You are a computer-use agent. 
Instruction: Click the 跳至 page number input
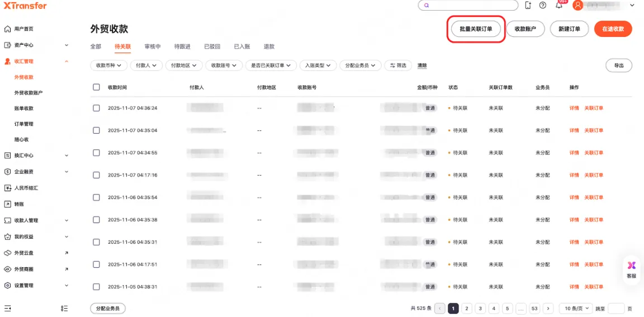[616, 309]
